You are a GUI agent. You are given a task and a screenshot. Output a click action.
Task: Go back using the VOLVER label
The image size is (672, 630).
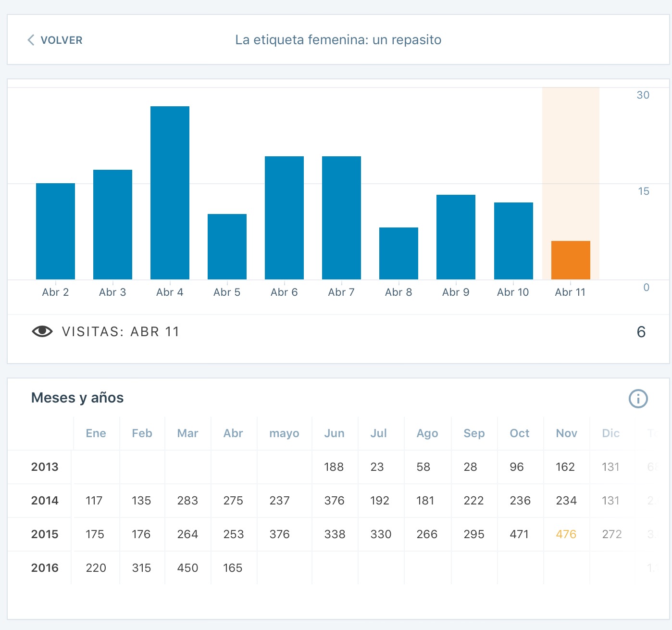click(62, 40)
